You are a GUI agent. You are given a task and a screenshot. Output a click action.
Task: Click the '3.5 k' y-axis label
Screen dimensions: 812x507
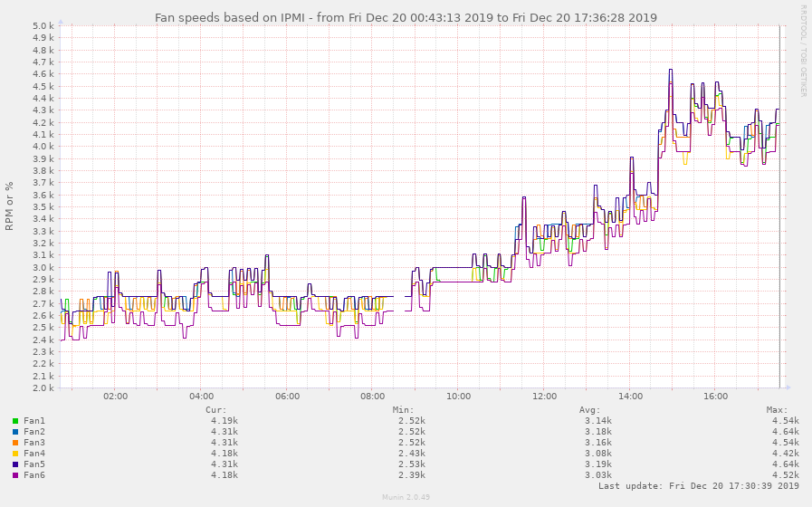pos(43,207)
